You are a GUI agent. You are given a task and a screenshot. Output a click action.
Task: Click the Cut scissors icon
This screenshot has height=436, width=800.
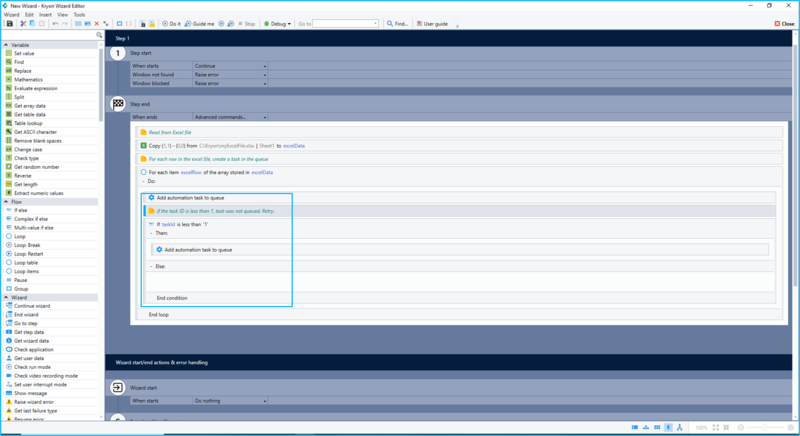22,22
